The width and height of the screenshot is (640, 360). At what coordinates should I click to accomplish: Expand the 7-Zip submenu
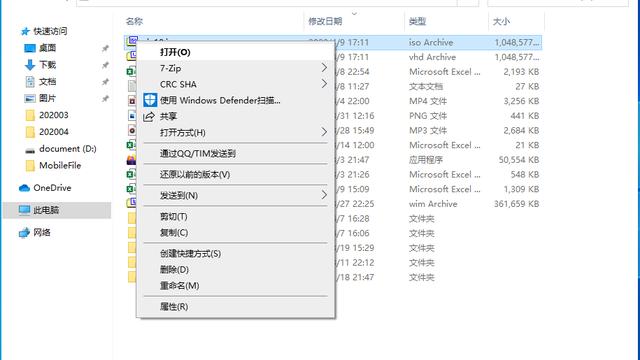pos(236,68)
